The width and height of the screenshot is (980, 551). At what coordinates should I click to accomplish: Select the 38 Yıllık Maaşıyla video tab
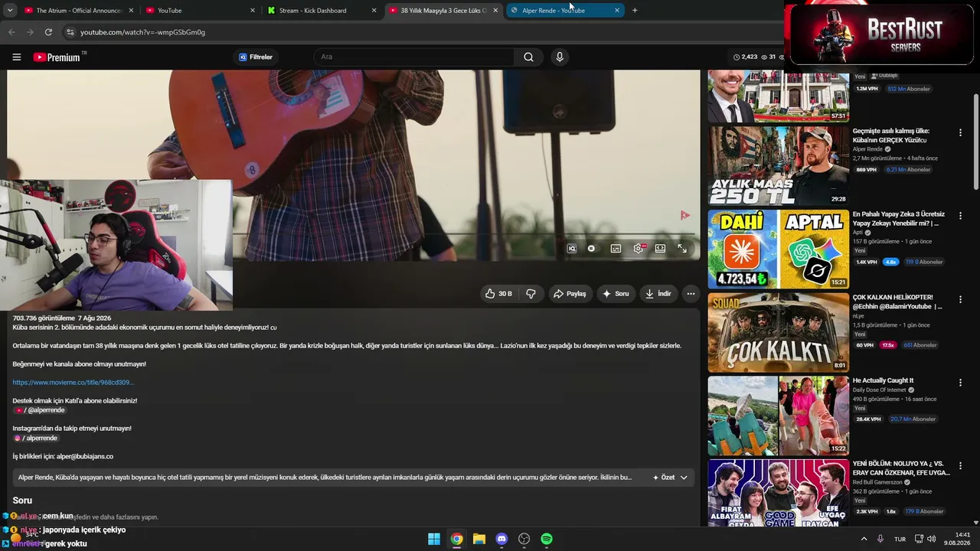(443, 11)
